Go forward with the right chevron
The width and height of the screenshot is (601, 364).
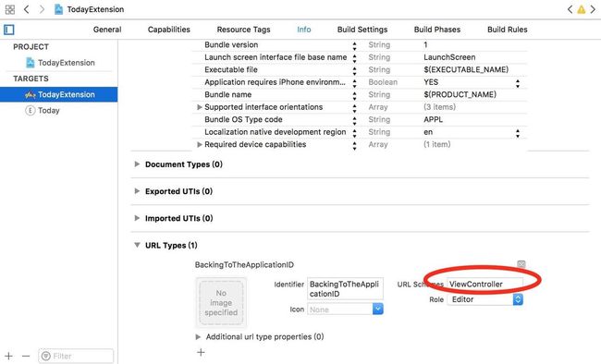coord(42,9)
